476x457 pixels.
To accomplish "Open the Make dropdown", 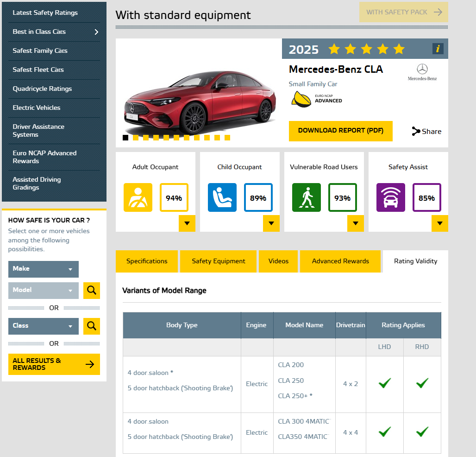I will tap(44, 269).
